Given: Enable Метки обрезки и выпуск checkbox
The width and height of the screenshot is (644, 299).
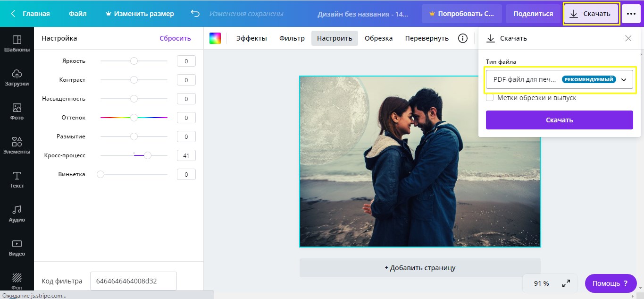Looking at the screenshot, I should click(x=490, y=98).
